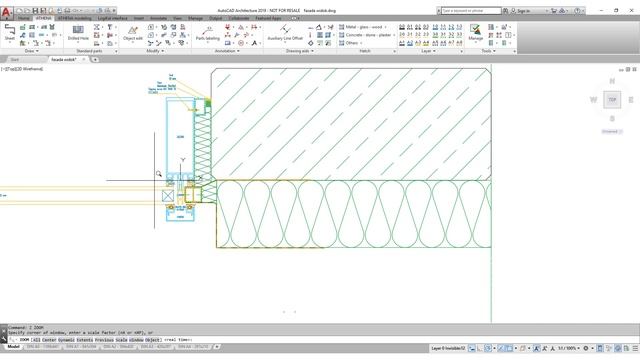Open the Drilled Hole standard part tool
640x360 pixels.
(x=78, y=33)
